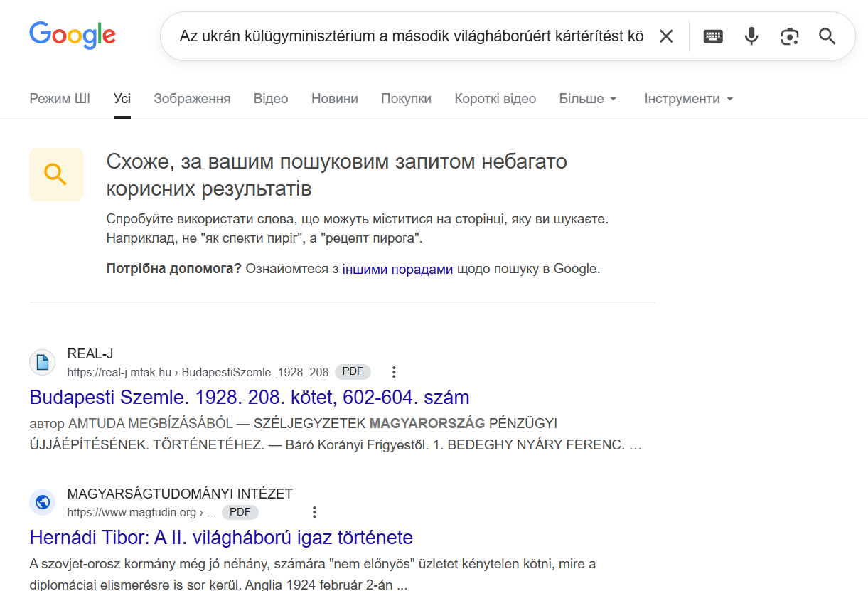Open search by image camera icon
868x591 pixels.
coord(789,36)
